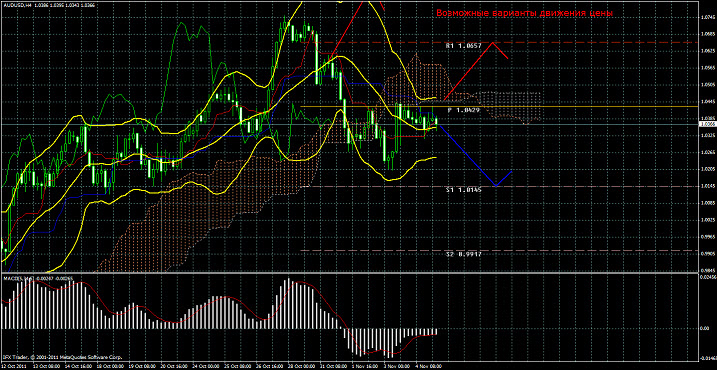This screenshot has width=717, height=370.
Task: Click the 1.0145 price axis value
Action: [x=707, y=186]
